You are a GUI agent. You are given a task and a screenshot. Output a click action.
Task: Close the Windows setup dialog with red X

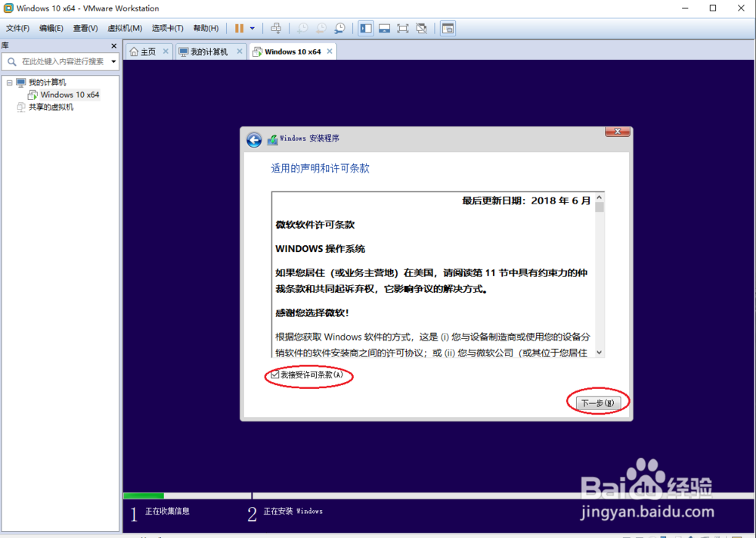617,131
